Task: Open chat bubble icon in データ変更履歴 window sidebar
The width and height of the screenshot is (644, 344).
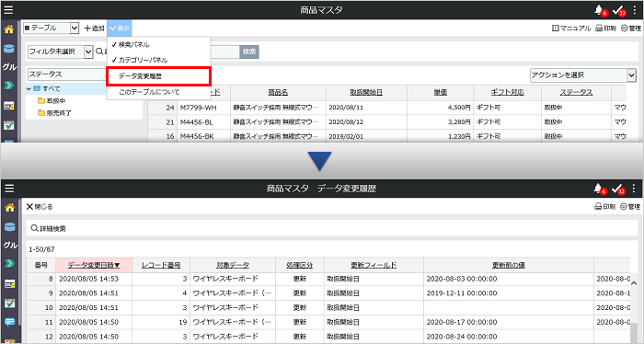Action: point(9,322)
